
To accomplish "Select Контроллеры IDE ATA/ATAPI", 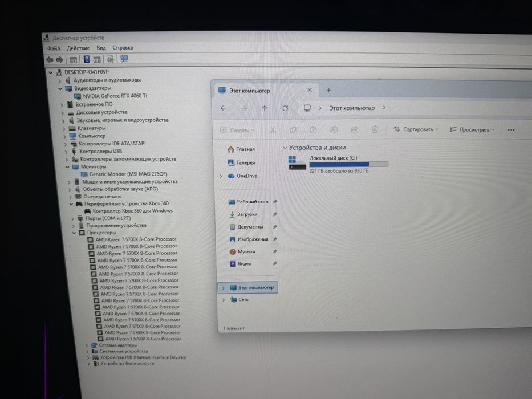I will [112, 144].
